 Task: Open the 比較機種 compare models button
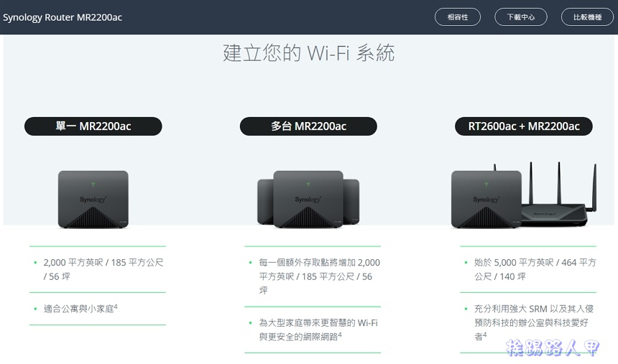(x=587, y=17)
